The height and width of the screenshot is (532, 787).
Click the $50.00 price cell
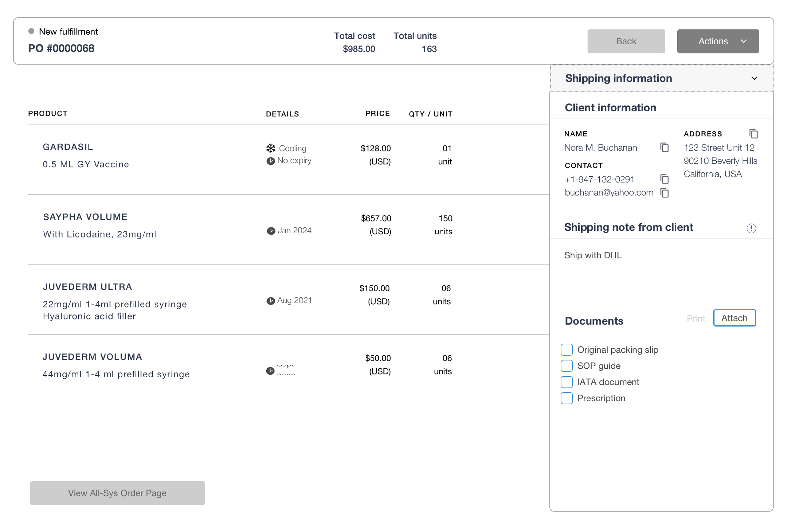pyautogui.click(x=378, y=365)
